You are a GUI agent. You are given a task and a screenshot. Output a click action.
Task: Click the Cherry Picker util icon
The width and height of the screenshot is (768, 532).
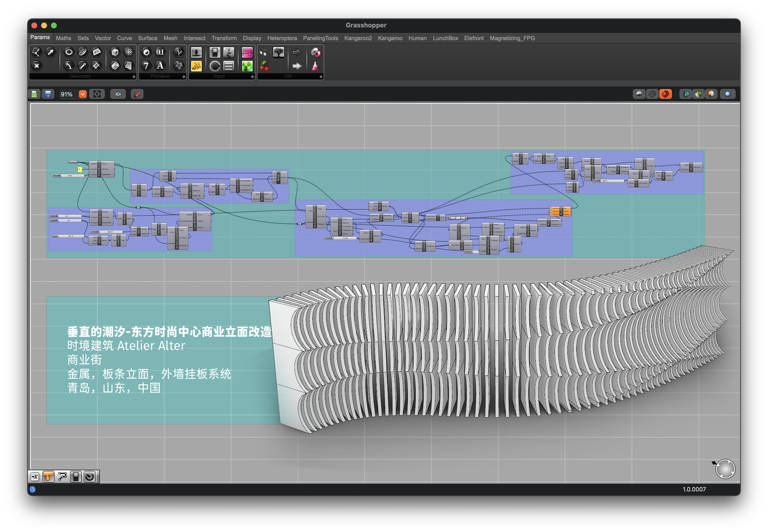(x=264, y=66)
